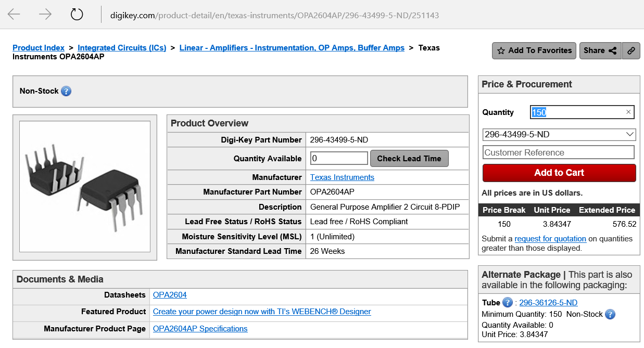
Task: Add this part to Favorites
Action: pos(534,50)
